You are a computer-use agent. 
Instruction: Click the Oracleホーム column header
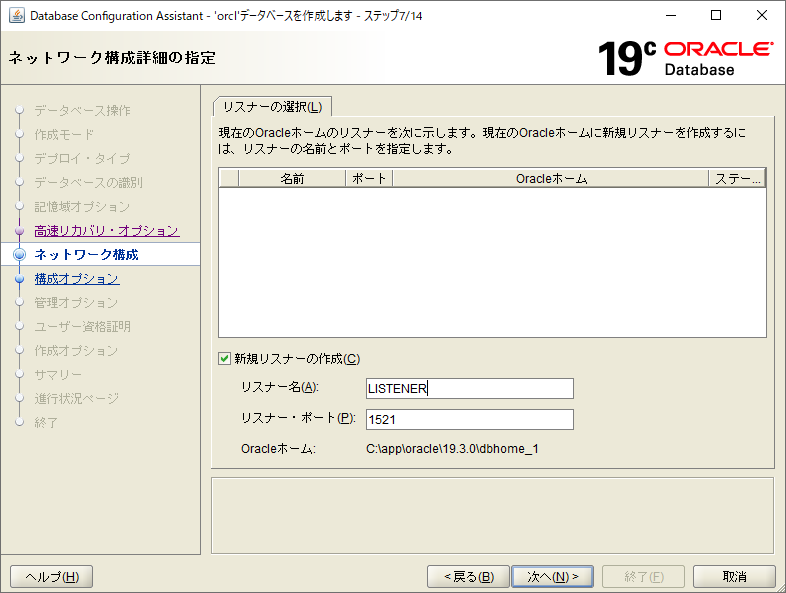click(551, 178)
